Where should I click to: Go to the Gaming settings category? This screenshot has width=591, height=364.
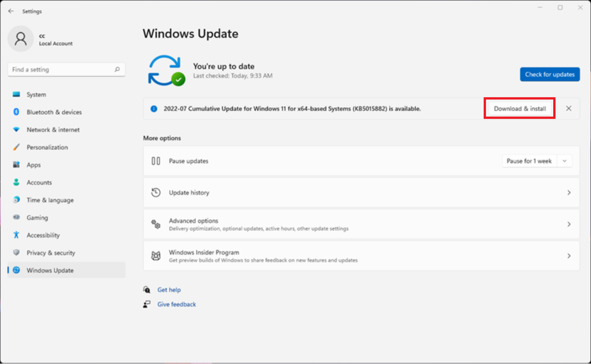[x=37, y=218]
